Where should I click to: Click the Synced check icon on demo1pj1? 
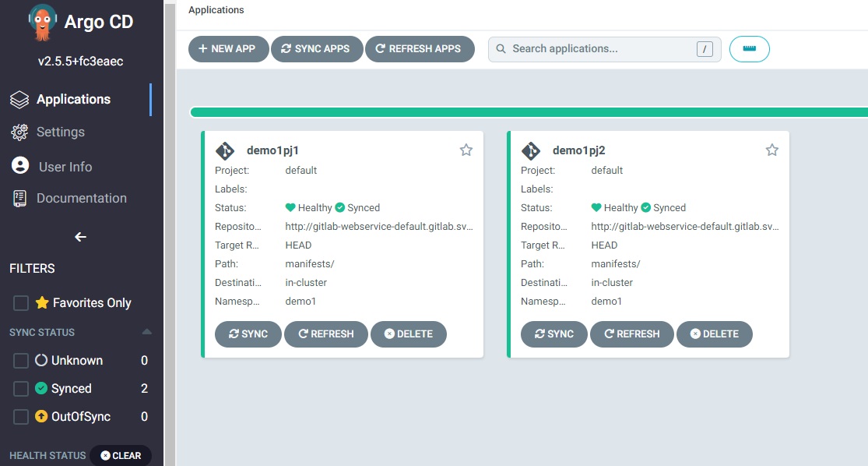(340, 208)
